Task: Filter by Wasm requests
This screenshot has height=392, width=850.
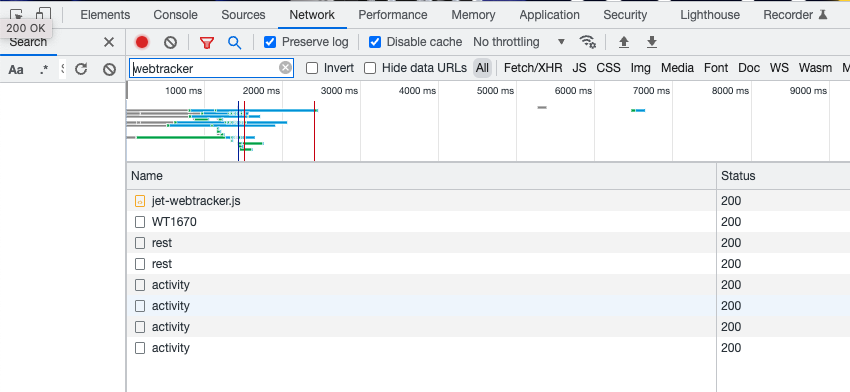Action: pyautogui.click(x=815, y=68)
